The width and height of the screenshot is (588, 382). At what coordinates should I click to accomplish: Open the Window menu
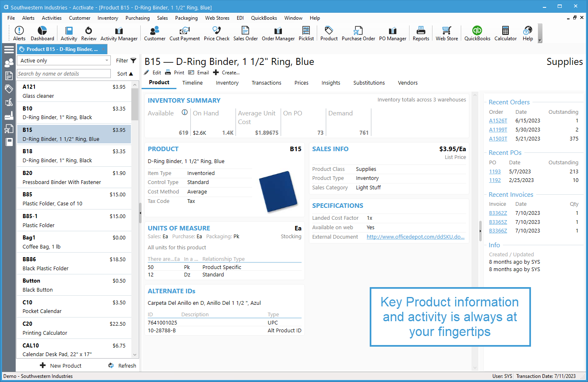pos(293,18)
